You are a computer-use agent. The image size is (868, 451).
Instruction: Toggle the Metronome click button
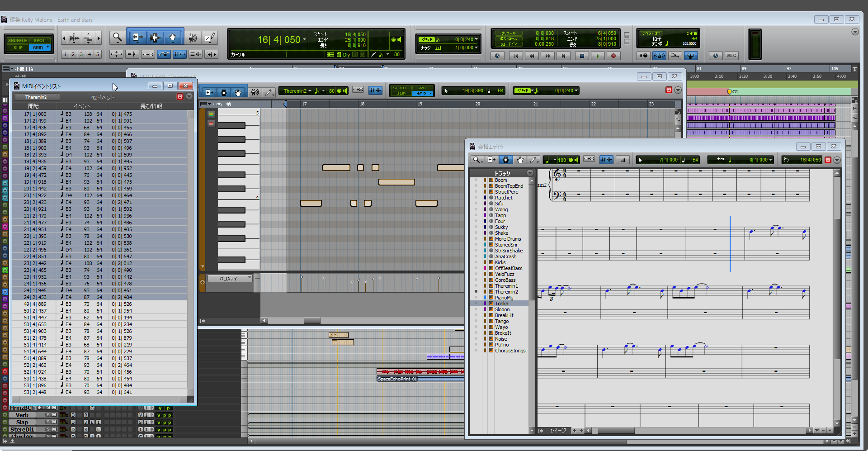pos(659,56)
